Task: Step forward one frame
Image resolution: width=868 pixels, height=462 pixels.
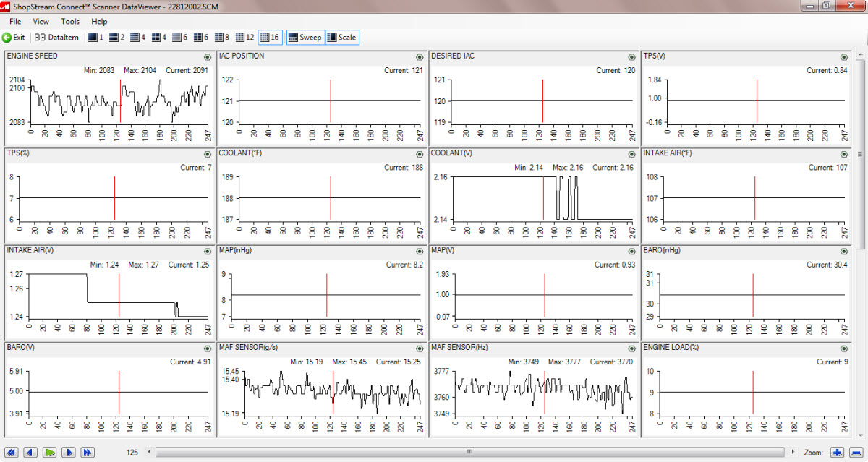Action: click(69, 452)
